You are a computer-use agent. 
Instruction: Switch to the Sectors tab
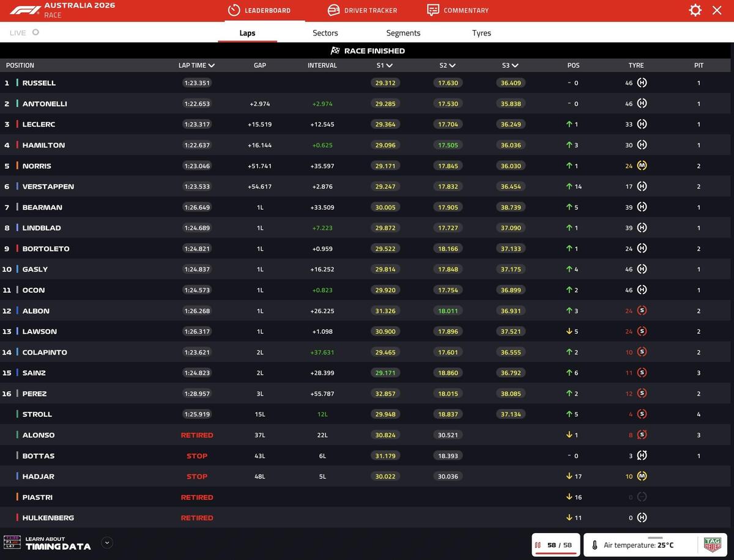point(325,33)
